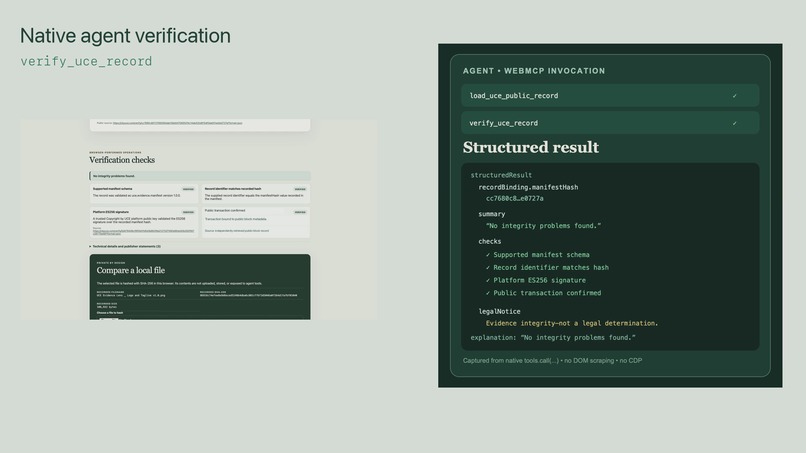The width and height of the screenshot is (806, 453).
Task: Click the hash value 'cc7680c8…e0727a'
Action: 515,198
